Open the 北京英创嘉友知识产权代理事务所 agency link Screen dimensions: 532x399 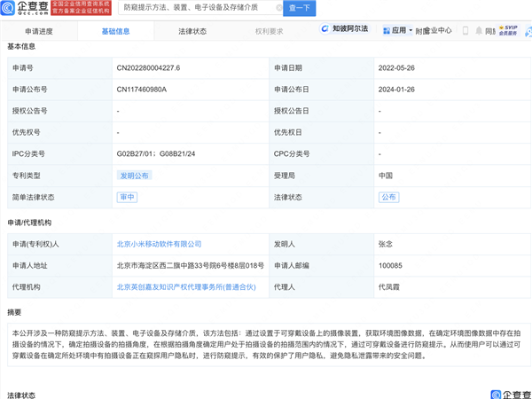click(x=186, y=286)
